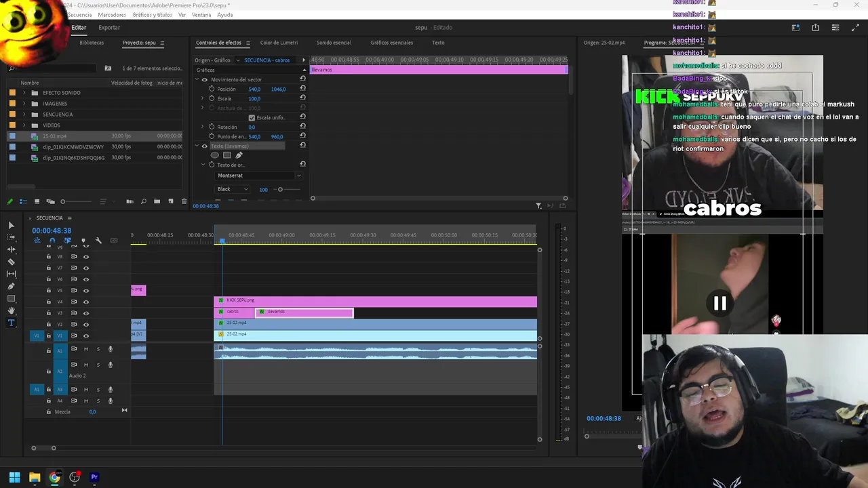
Task: Open the Ayuda menu
Action: (x=224, y=15)
